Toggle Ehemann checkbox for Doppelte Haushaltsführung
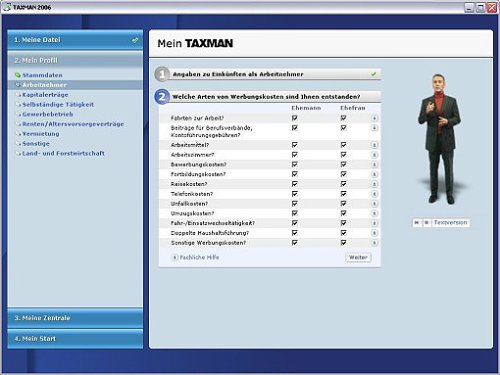500x375 pixels. pyautogui.click(x=294, y=233)
